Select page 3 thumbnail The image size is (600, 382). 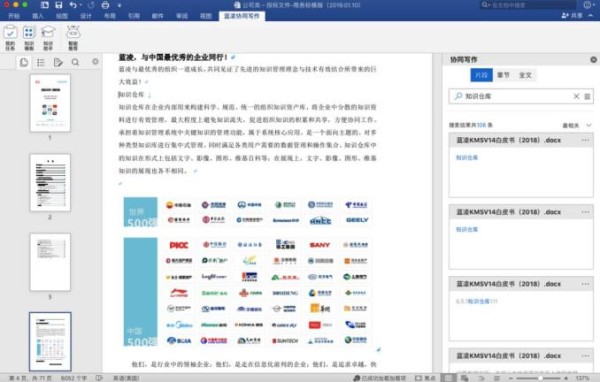50,262
